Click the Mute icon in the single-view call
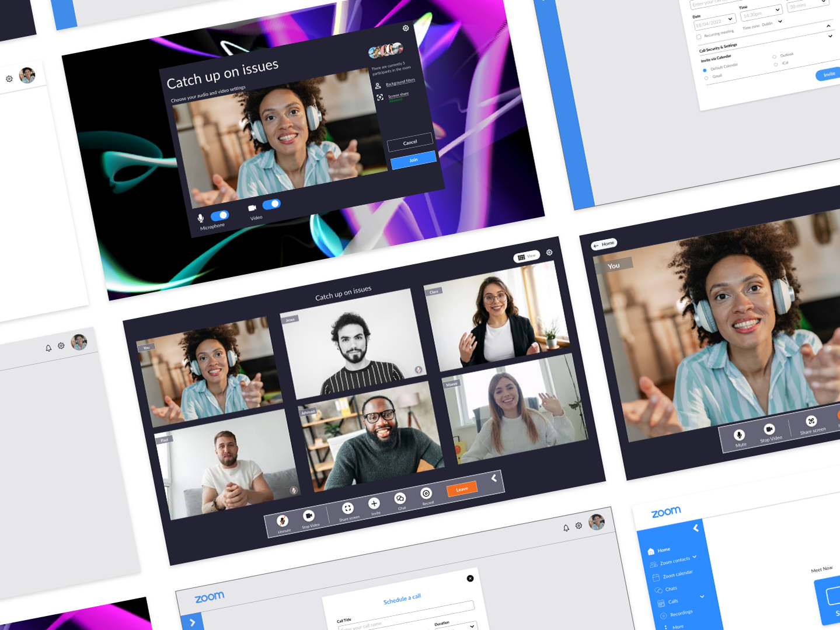The width and height of the screenshot is (840, 630). 739,435
